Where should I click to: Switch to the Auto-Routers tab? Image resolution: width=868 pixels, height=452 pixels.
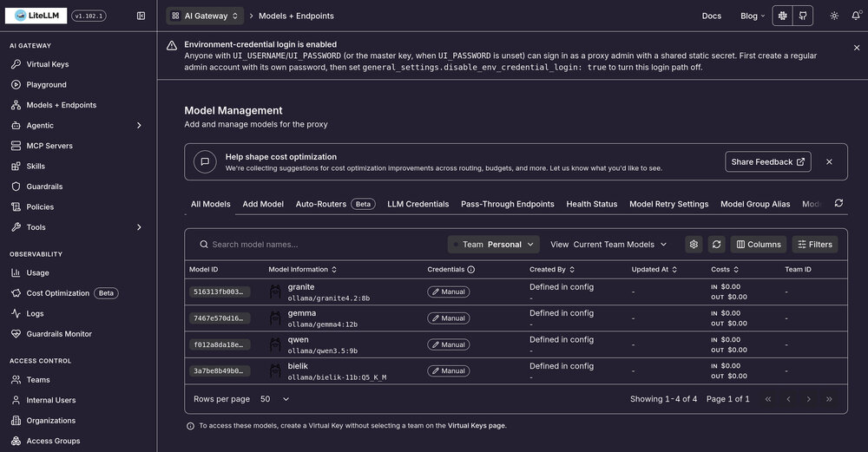click(x=335, y=204)
